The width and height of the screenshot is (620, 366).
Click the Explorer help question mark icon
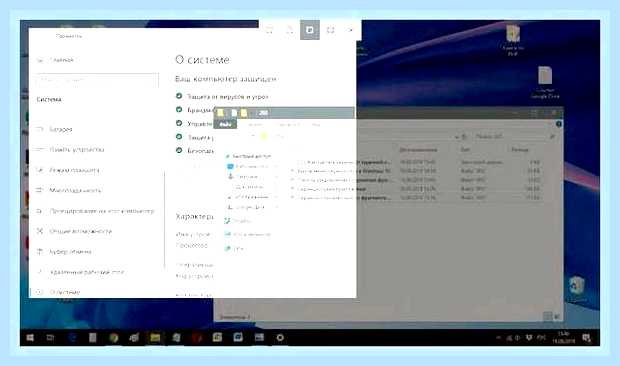point(559,124)
